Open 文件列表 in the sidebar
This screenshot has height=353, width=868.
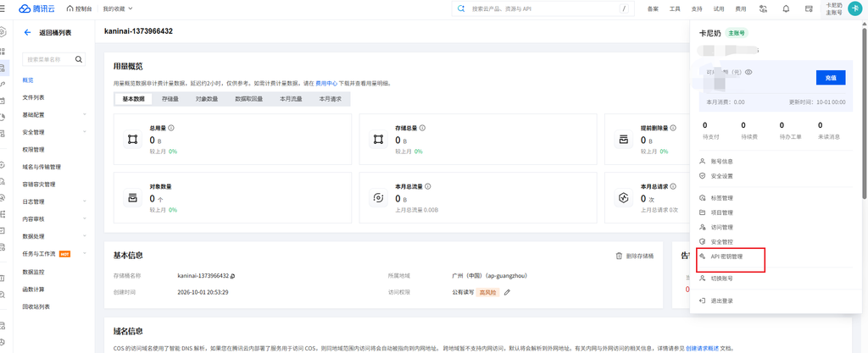point(33,97)
